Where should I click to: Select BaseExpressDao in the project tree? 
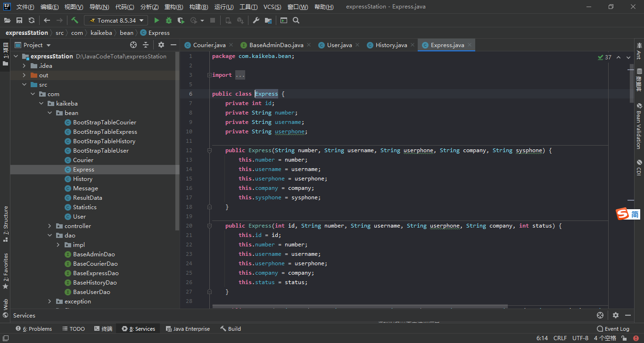(96, 273)
